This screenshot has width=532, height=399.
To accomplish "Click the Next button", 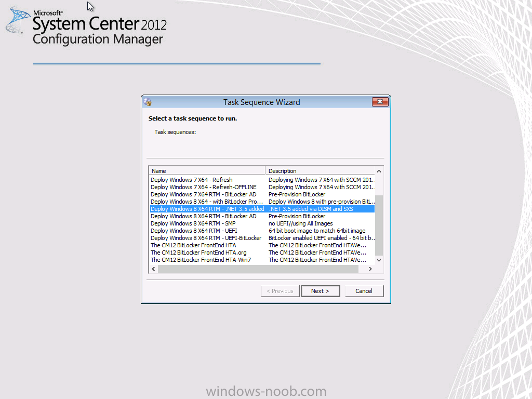I will (320, 291).
